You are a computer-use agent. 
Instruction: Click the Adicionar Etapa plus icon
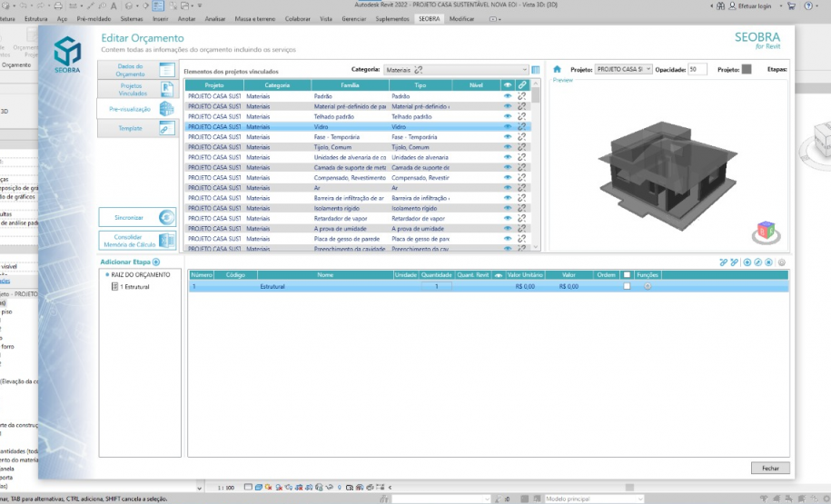[156, 262]
